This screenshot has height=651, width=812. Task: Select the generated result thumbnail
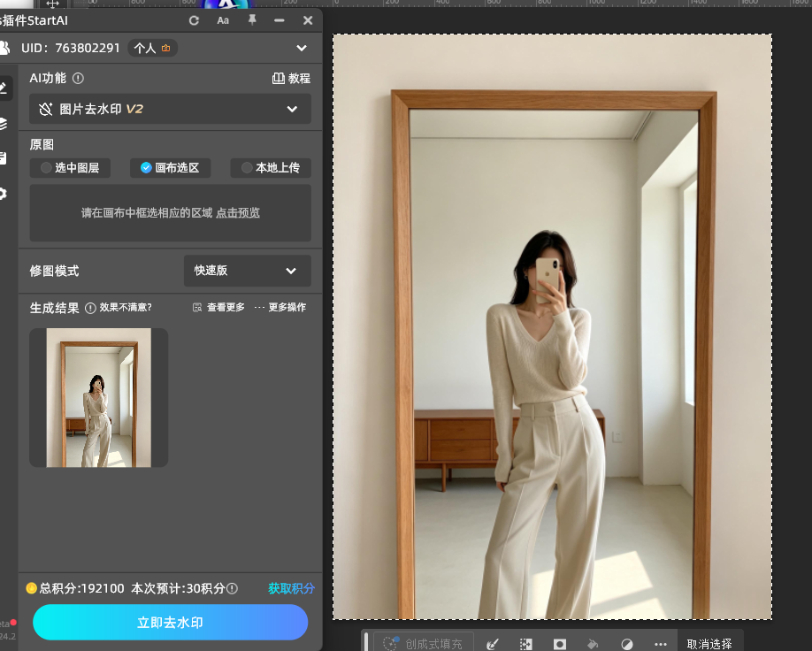(x=99, y=398)
